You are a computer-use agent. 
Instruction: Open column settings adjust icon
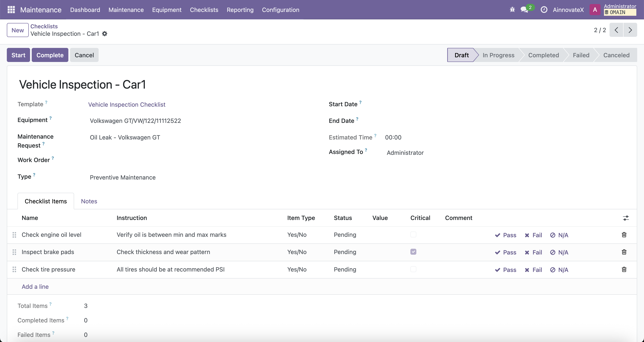pos(625,218)
